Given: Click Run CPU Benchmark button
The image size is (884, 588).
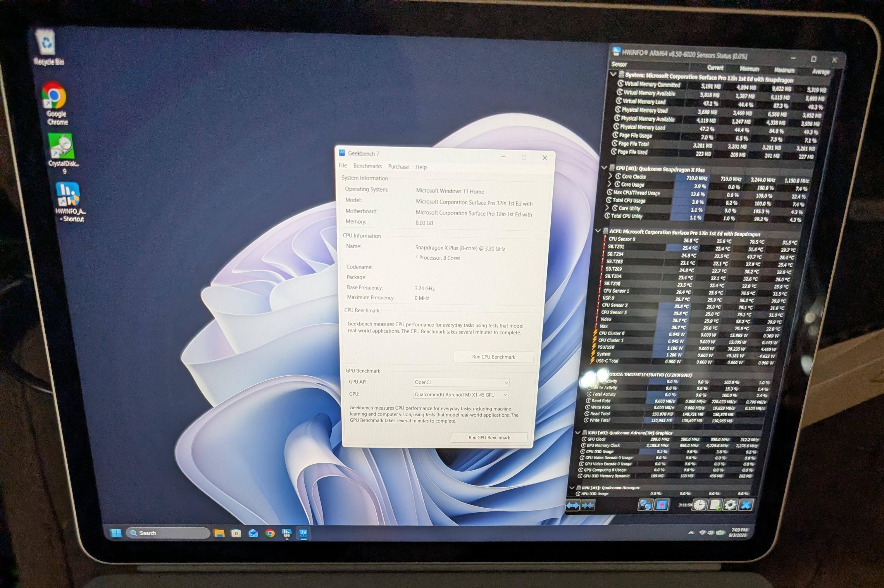Looking at the screenshot, I should [x=494, y=357].
